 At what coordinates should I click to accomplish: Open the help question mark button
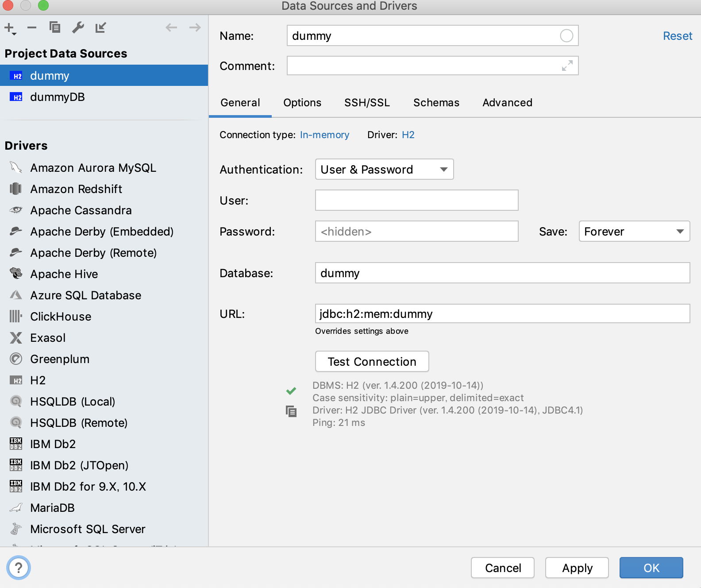point(19,568)
